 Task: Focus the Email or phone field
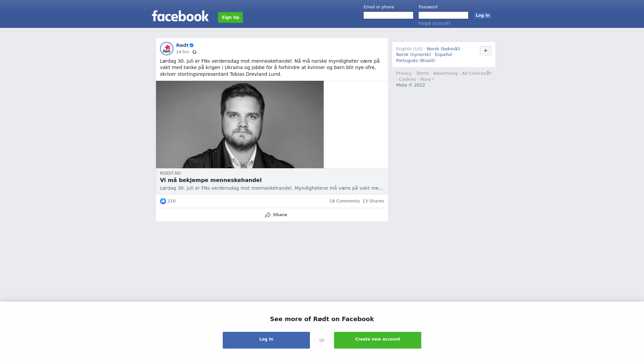point(388,15)
